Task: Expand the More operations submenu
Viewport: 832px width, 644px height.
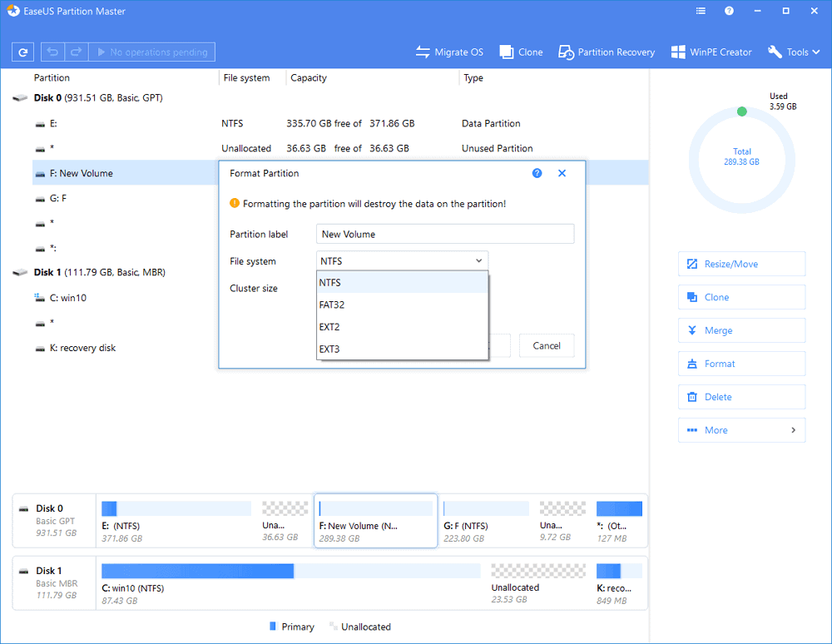Action: point(741,430)
